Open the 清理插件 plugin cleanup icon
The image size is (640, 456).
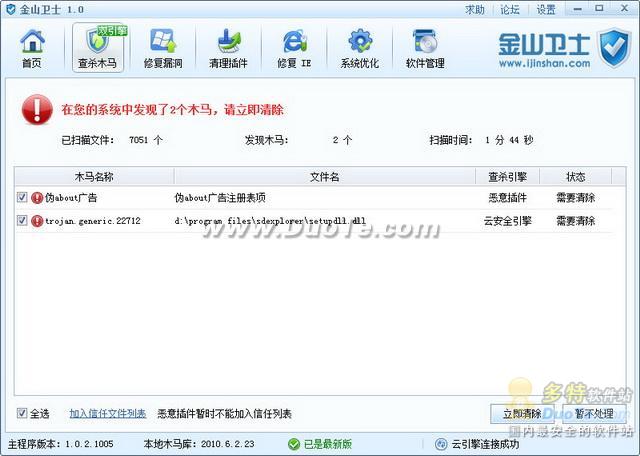[229, 48]
